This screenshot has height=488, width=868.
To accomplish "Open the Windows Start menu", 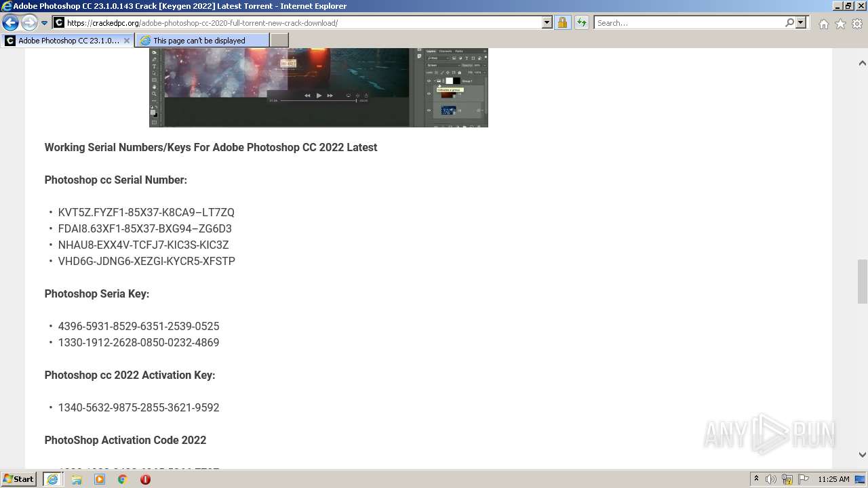I will click(19, 479).
